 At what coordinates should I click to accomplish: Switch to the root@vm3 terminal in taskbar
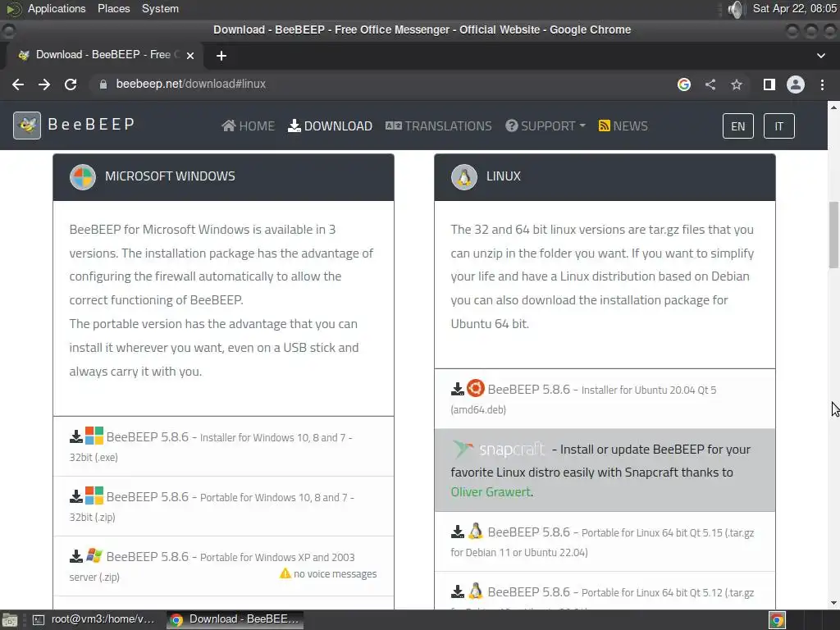(95, 619)
